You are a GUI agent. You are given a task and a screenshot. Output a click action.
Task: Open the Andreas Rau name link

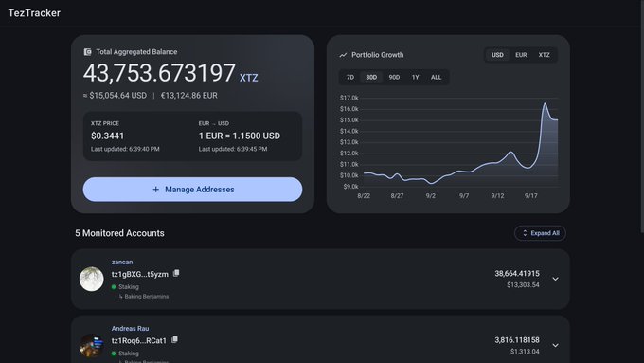tap(130, 329)
